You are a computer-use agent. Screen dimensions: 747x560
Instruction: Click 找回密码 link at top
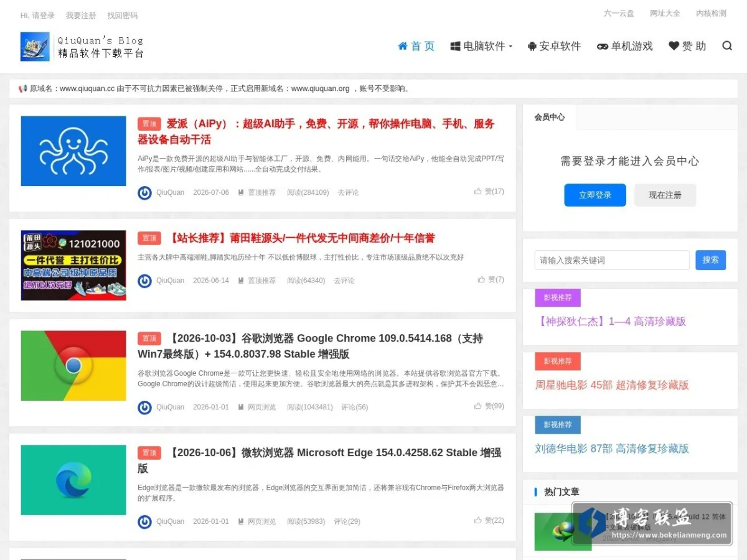[x=123, y=16]
